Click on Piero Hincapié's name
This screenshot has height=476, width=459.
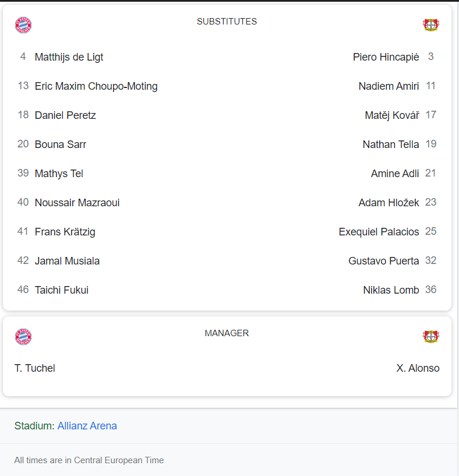[x=386, y=57]
